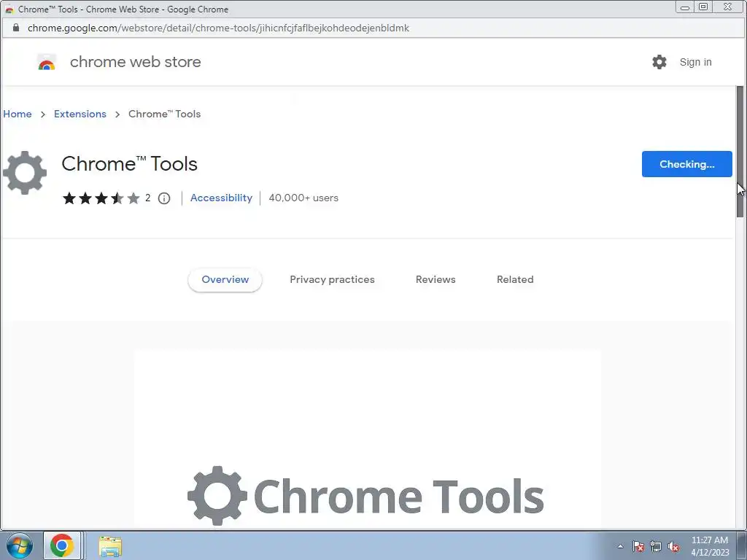
Task: Click the Google Chrome taskbar icon
Action: (62, 545)
